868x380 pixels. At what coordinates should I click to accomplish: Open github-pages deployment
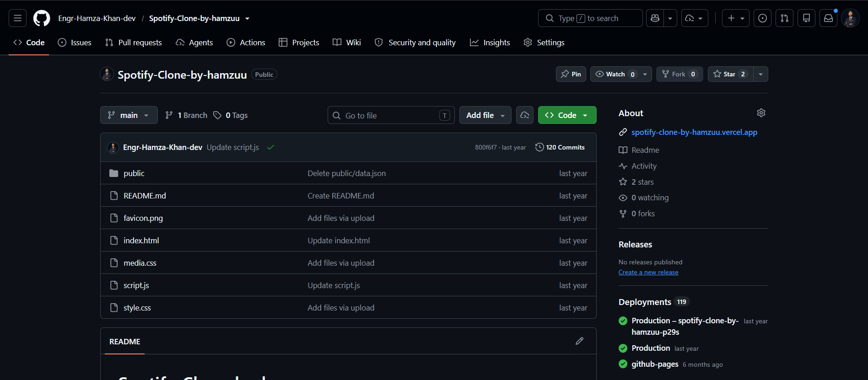[655, 364]
